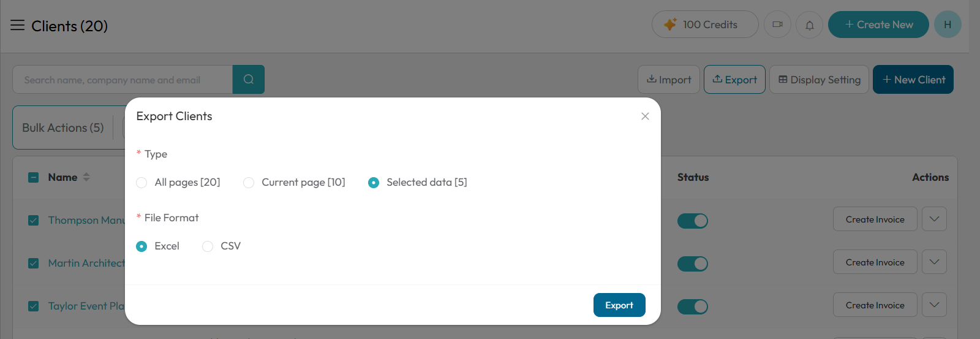Sort clients by the Name column arrows
980x339 pixels.
86,177
